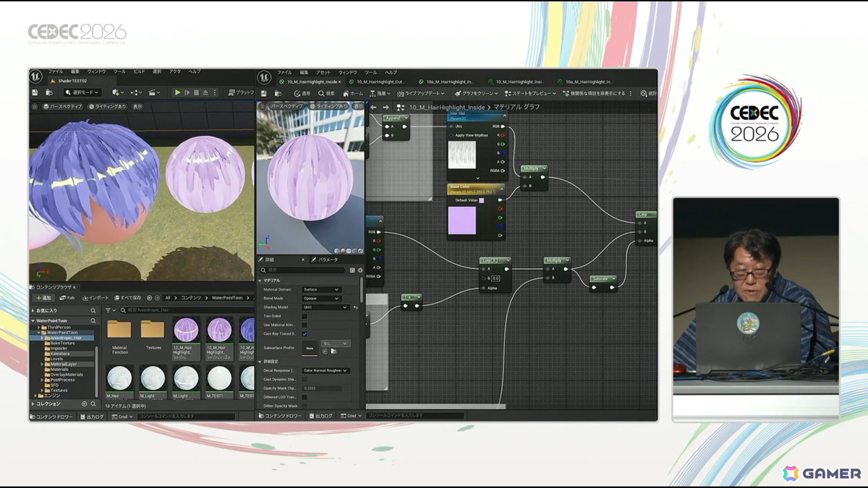Viewport: 868px width, 488px height.
Task: Collapse the マテリアル section in details
Action: [260, 280]
